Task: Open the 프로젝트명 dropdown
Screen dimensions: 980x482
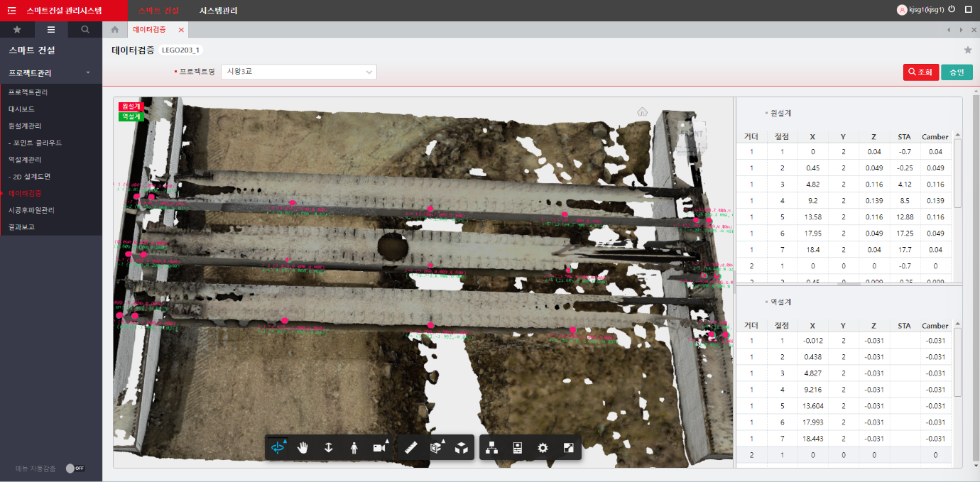Action: [299, 72]
